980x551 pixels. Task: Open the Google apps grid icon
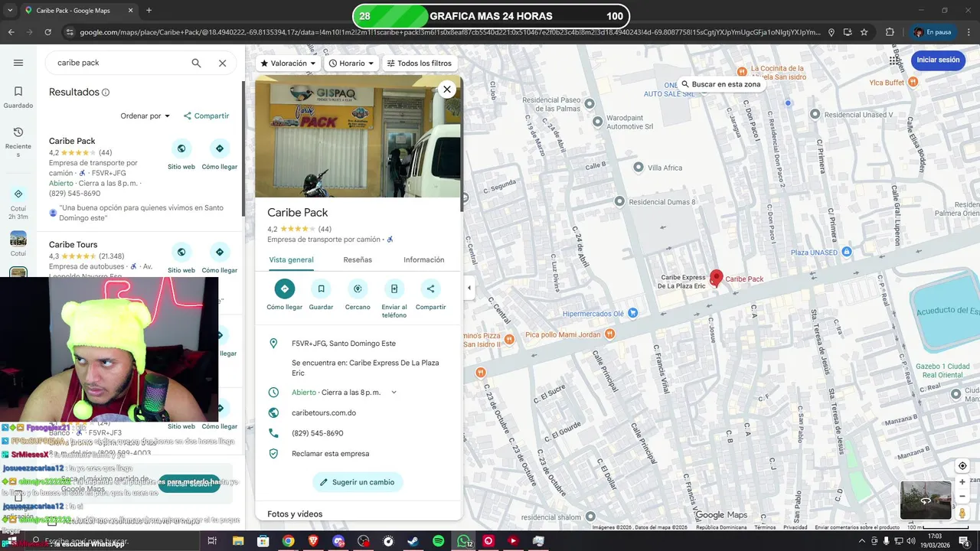click(895, 60)
